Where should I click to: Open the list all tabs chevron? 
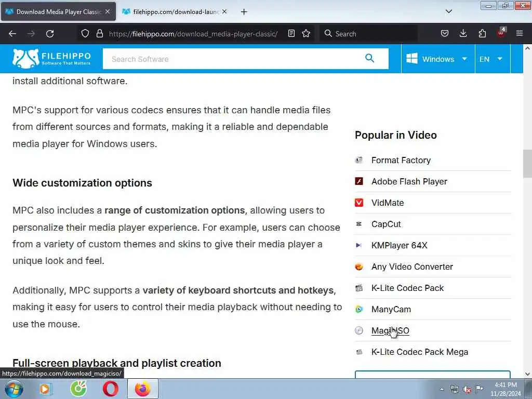tap(448, 11)
